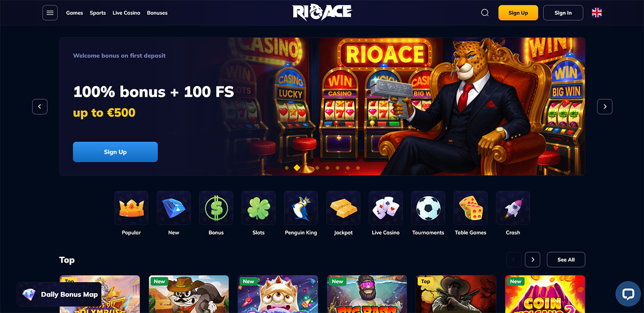644x313 pixels.
Task: Click the Sign In button
Action: pos(563,13)
